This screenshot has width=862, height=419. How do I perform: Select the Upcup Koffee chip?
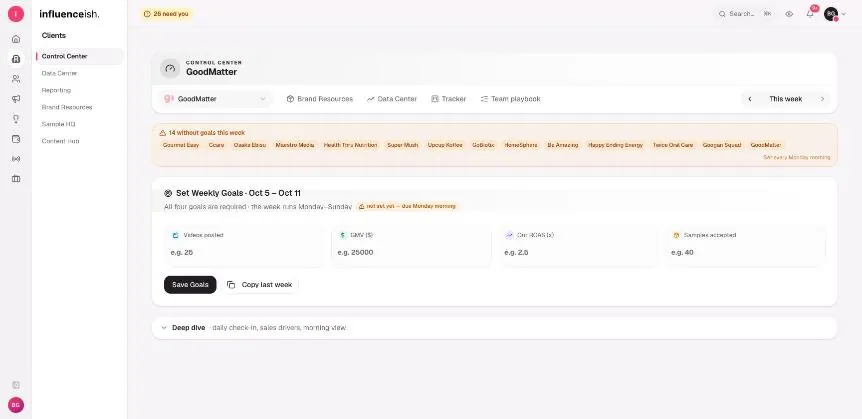coord(445,145)
